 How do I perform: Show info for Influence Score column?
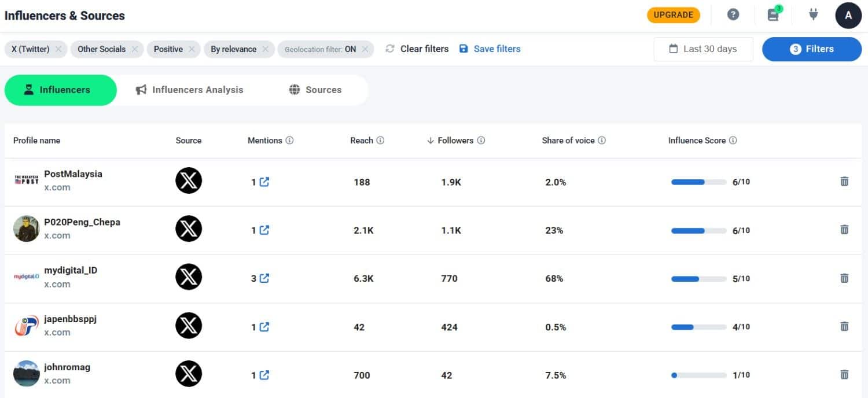click(x=733, y=141)
